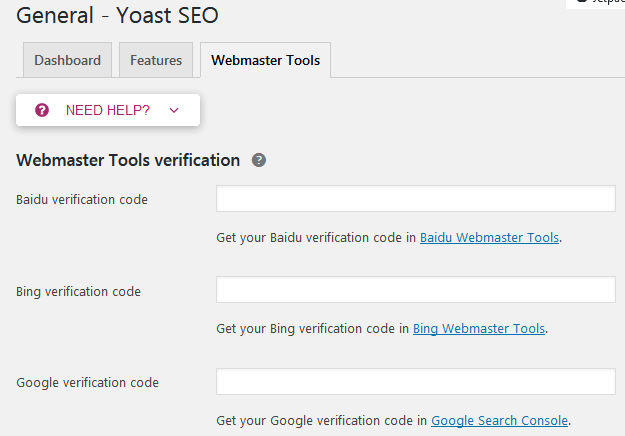Open the Baidu Webmaster Tools link
The image size is (625, 436).
489,238
